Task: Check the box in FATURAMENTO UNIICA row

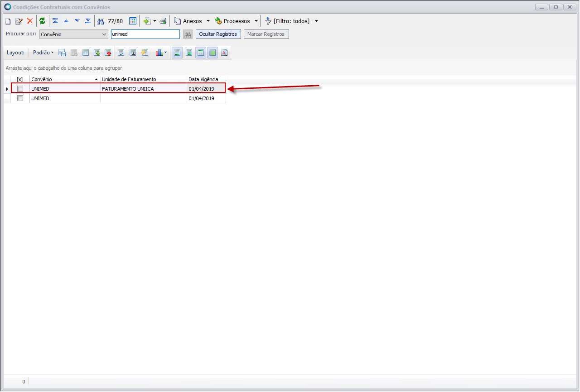Action: [x=20, y=89]
